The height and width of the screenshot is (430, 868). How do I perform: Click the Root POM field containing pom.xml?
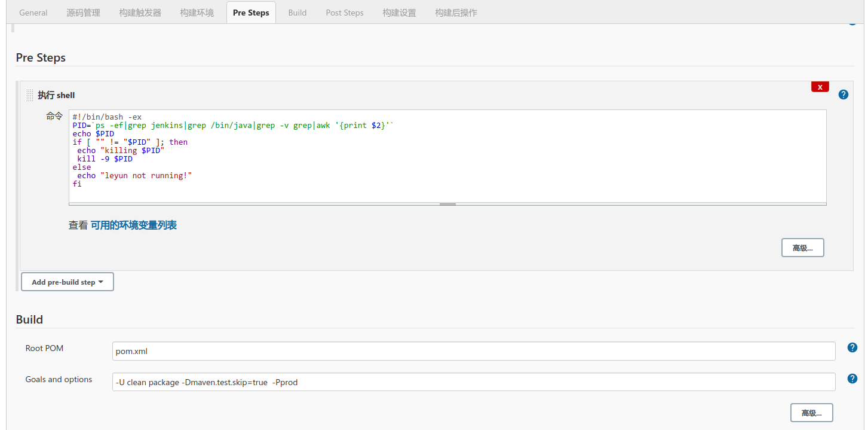pyautogui.click(x=473, y=351)
